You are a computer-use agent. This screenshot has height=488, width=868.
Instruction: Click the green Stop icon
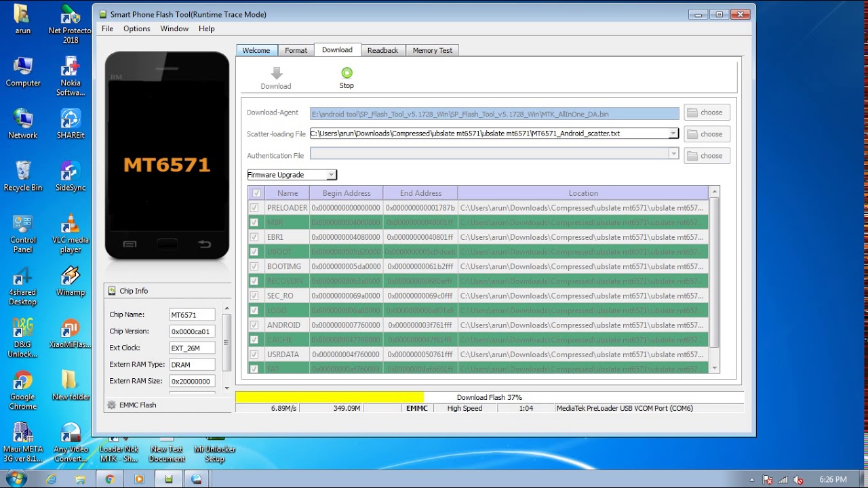pyautogui.click(x=347, y=73)
